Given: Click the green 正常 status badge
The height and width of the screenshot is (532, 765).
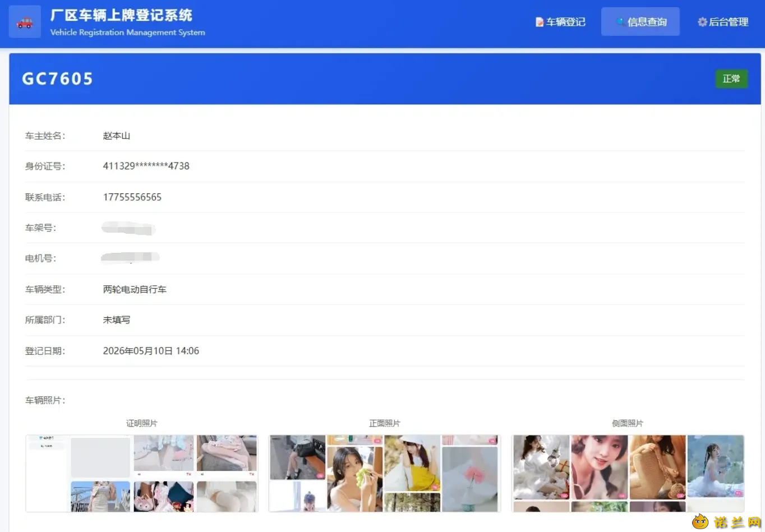Looking at the screenshot, I should click(731, 78).
